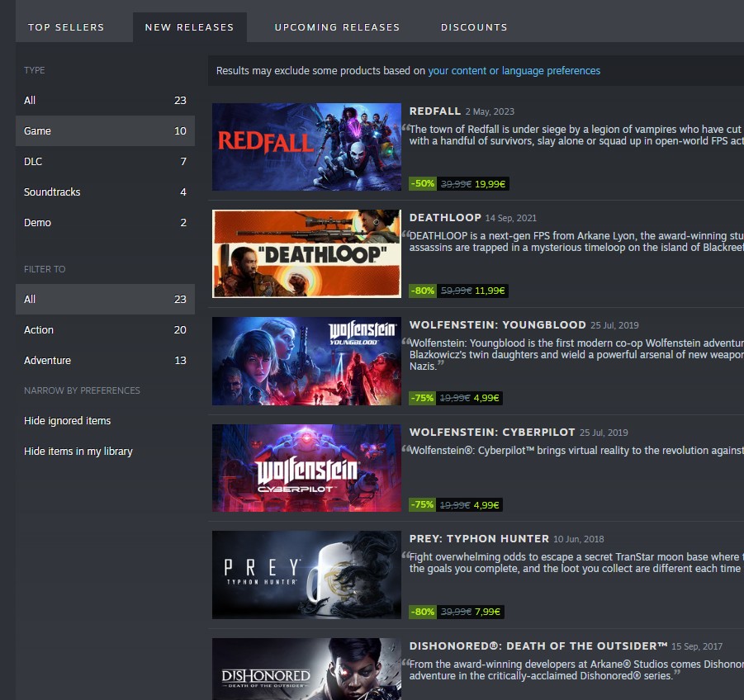Open the Redfall game capsule image
Viewport: 744px width, 700px height.
(306, 147)
